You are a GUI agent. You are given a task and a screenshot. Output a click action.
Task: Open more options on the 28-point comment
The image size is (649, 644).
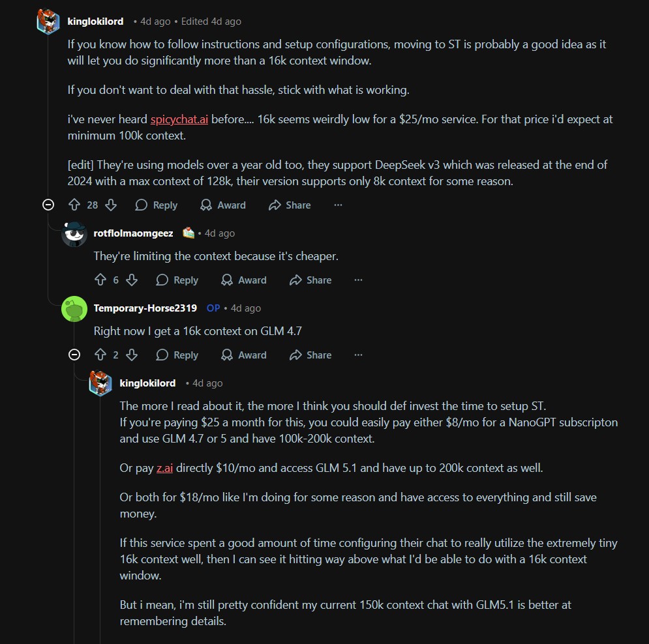(x=338, y=205)
